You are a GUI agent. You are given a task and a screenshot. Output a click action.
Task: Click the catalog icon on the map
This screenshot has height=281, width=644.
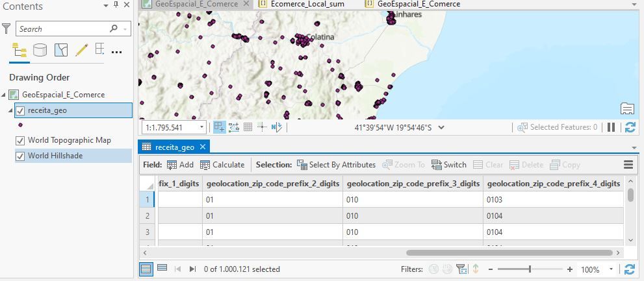pyautogui.click(x=627, y=108)
